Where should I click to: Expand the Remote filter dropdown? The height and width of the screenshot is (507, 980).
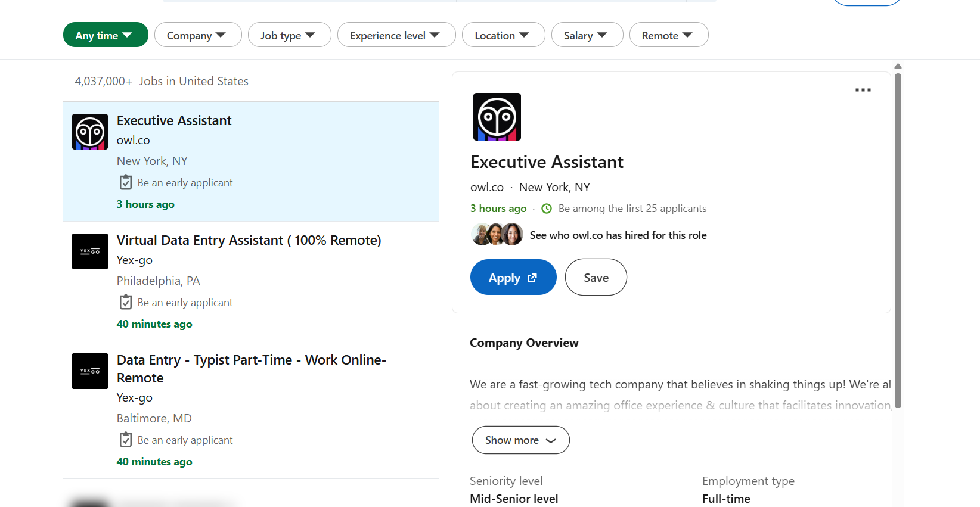(x=669, y=35)
